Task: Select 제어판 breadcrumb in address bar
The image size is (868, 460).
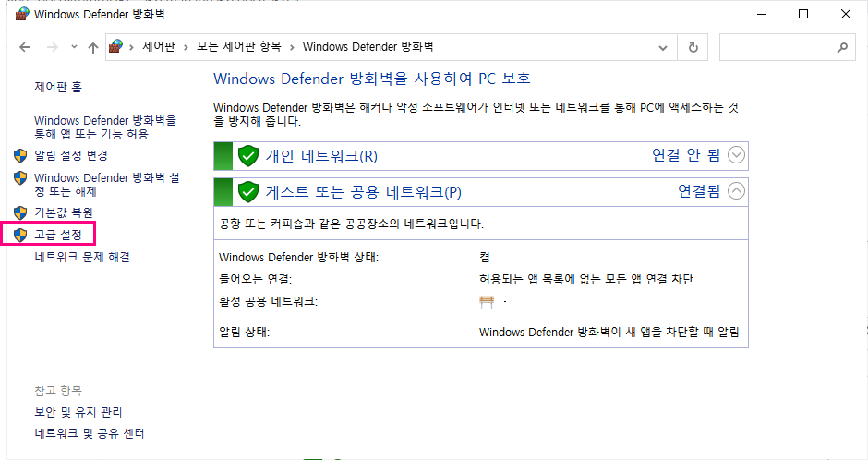Action: (158, 46)
